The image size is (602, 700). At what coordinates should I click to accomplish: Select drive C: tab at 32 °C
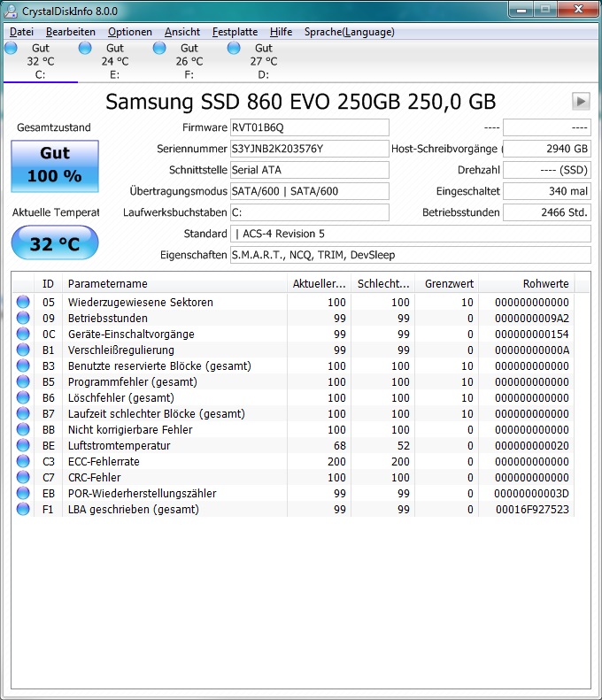[40, 61]
